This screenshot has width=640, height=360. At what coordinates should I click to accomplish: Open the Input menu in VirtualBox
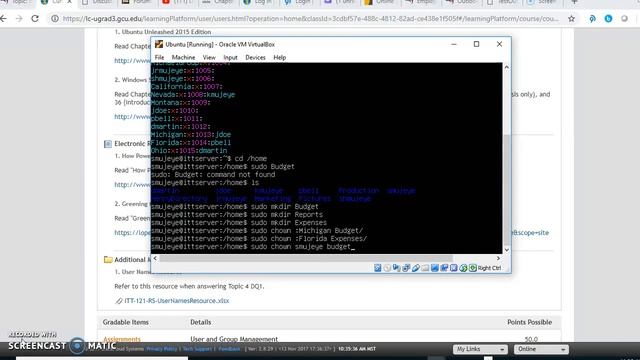[230, 58]
